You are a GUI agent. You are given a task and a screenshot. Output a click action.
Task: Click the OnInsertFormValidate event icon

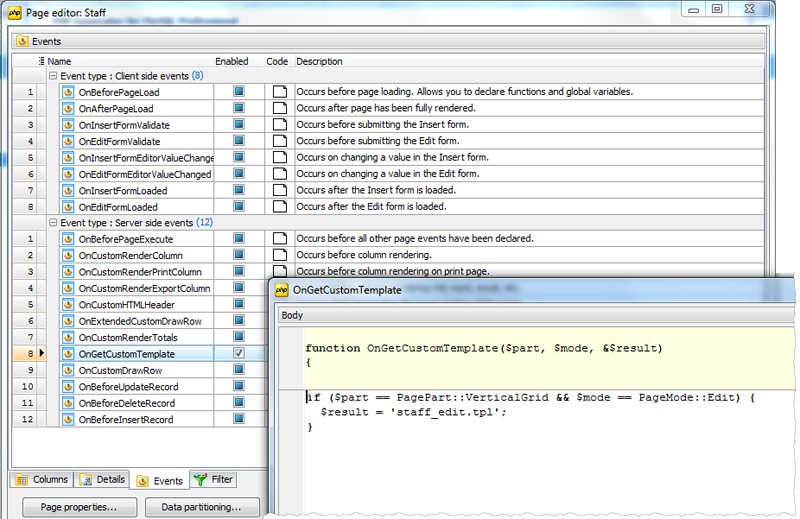[x=69, y=125]
